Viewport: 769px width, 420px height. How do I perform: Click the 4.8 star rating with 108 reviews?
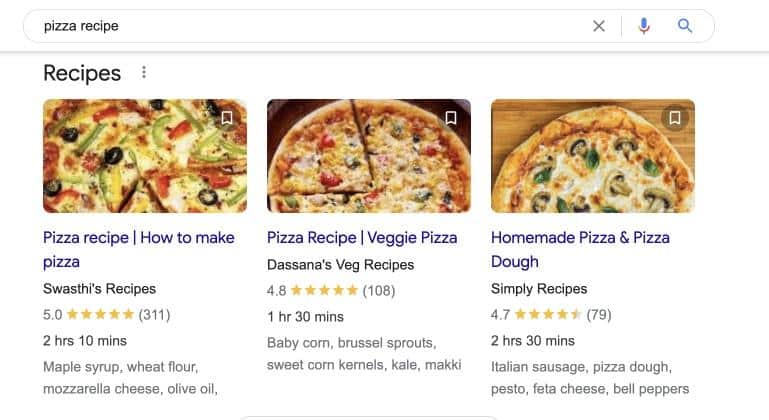click(x=331, y=291)
